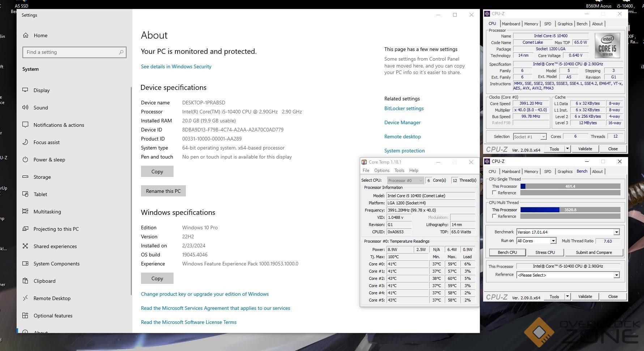Screen dimensions: 644x351
Task: Expand the Benchmark version dropdown
Action: [616, 232]
